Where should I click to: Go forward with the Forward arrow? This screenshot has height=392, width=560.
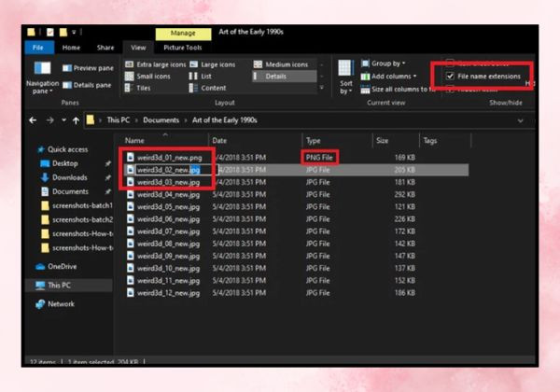50,120
